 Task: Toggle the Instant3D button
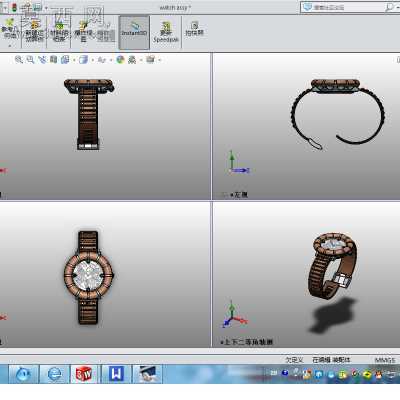click(x=134, y=32)
